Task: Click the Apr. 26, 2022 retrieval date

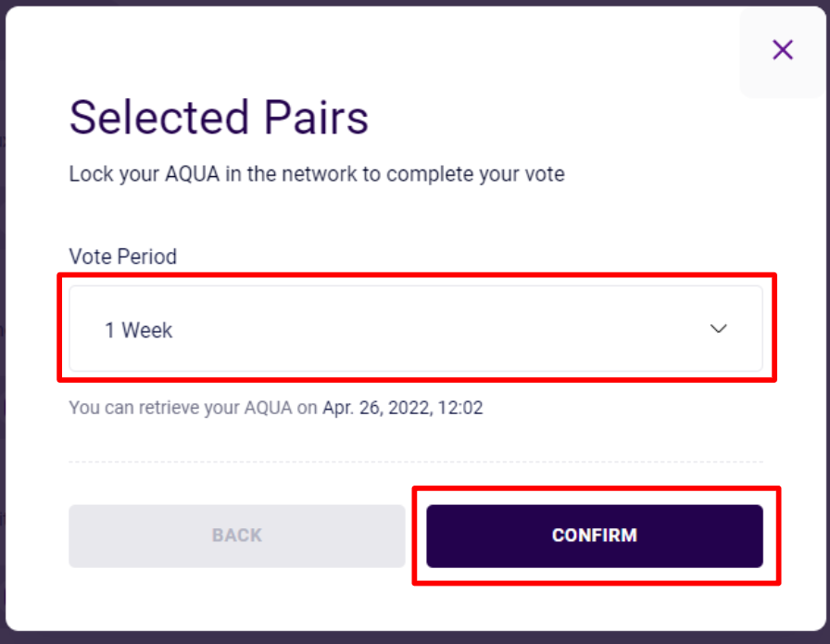Action: (378, 408)
